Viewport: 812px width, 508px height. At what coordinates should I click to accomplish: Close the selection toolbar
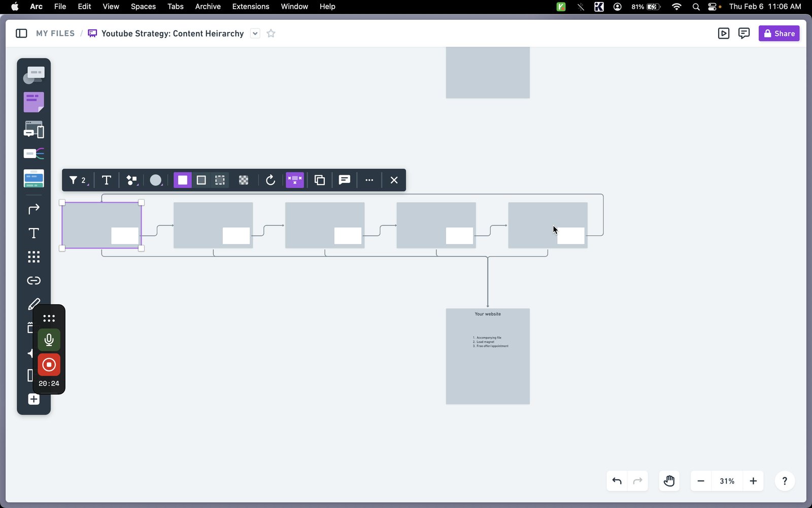(394, 180)
